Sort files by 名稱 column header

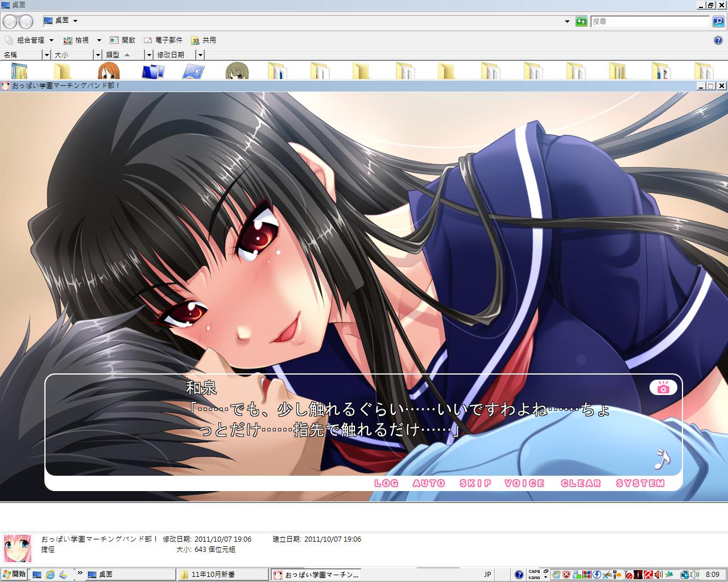click(x=22, y=55)
